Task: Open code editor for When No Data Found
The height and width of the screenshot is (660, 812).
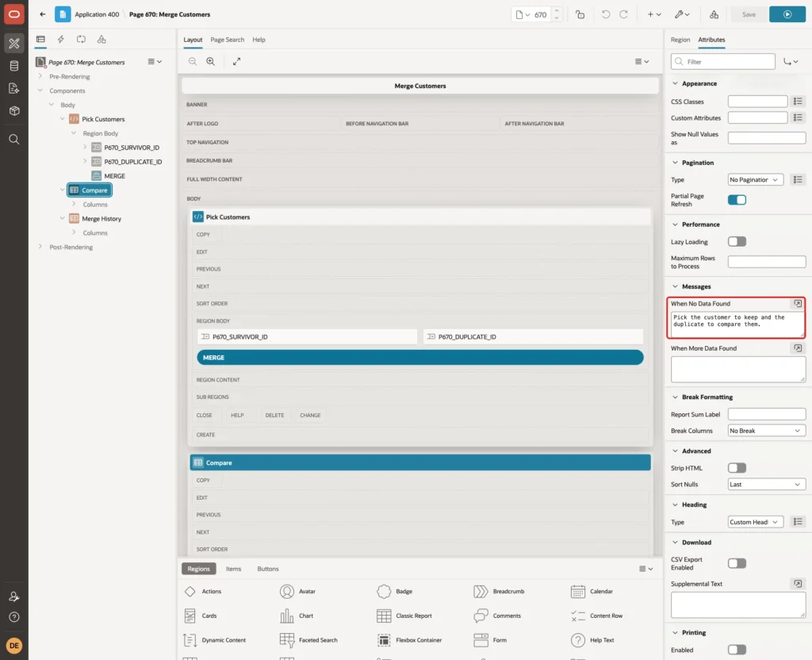Action: click(798, 304)
